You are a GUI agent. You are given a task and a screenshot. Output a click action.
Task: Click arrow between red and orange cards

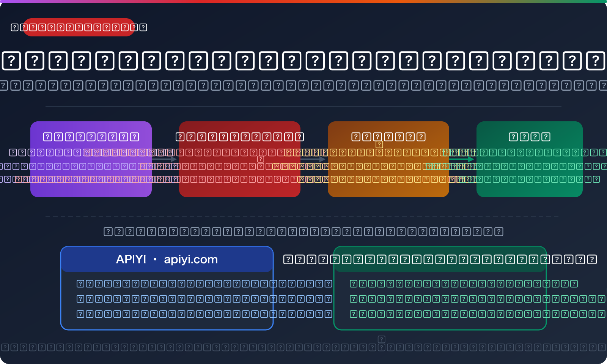(x=314, y=159)
